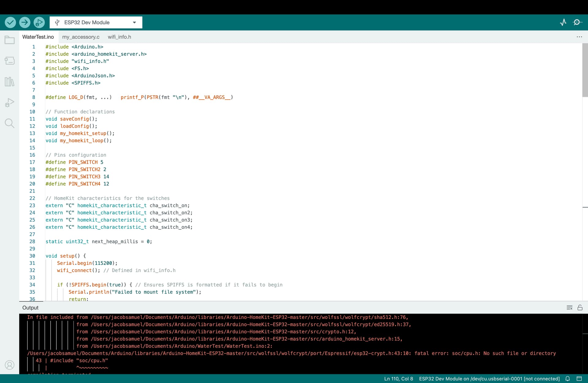Click the '#define PIN_SWITCH3 14' line
Viewport: 588px width, 383px height.
click(x=77, y=177)
